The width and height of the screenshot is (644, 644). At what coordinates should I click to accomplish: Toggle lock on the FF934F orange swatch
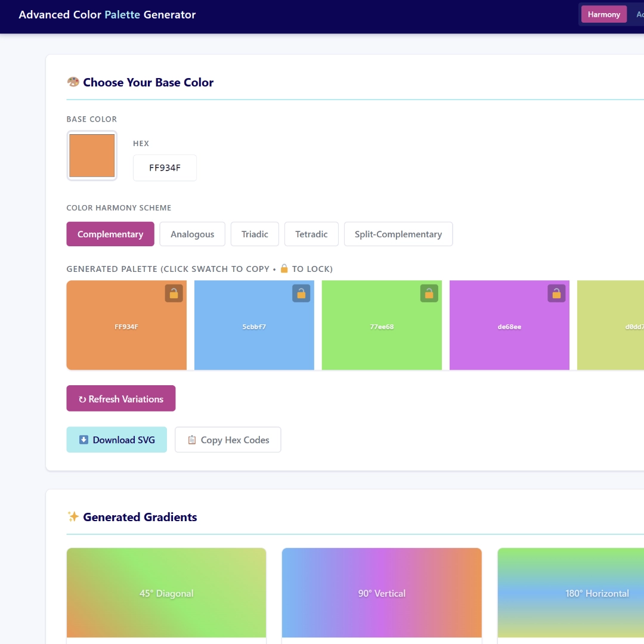point(174,293)
